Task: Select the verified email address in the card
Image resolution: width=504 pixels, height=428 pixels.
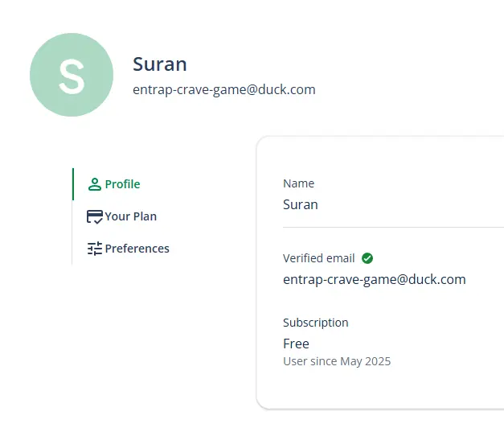Action: 374,280
